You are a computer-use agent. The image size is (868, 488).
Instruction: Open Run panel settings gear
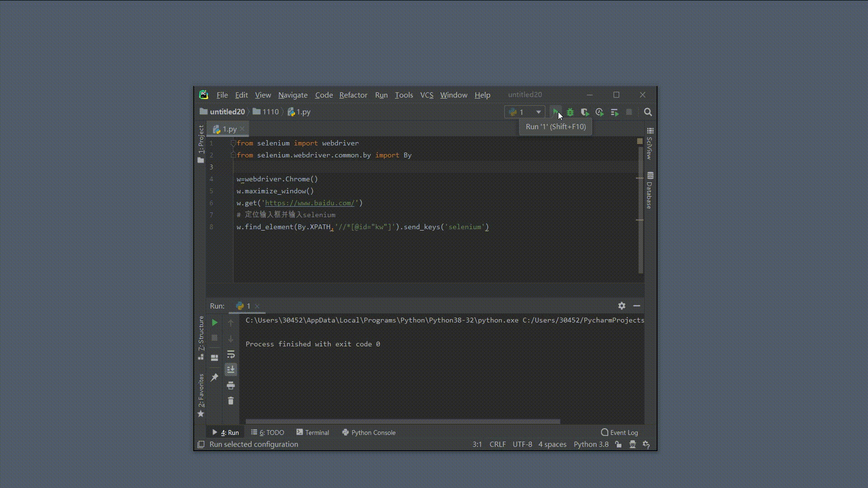click(x=622, y=306)
